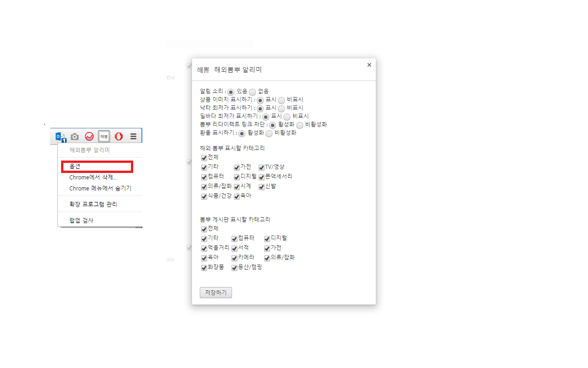588x368 pixels.
Task: Select 표시 for 딜바다 최저가 표시하기
Action: (x=266, y=117)
